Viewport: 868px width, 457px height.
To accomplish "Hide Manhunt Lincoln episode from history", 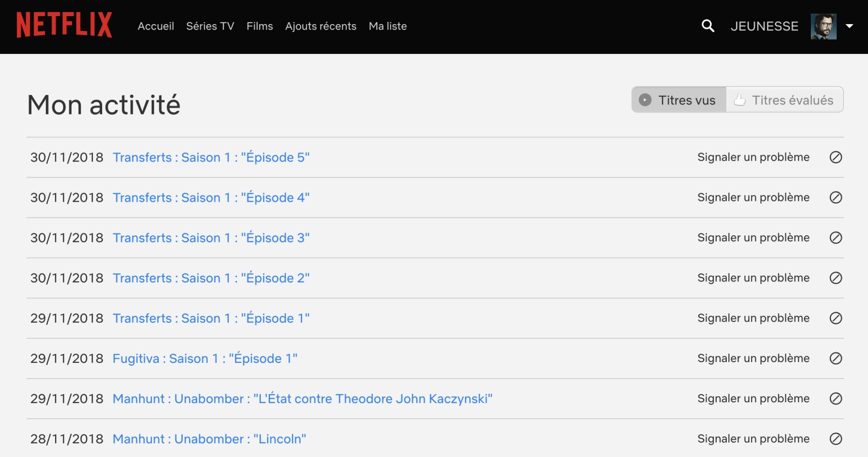I will 835,439.
